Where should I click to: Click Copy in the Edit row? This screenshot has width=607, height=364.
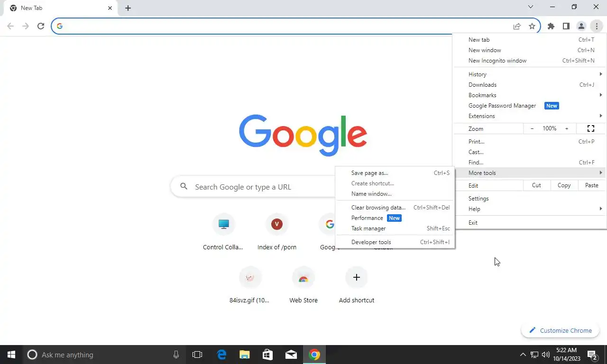564,186
